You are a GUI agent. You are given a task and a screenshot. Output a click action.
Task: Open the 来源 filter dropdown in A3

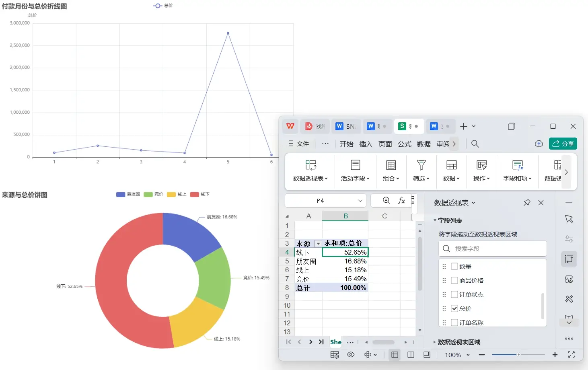318,243
